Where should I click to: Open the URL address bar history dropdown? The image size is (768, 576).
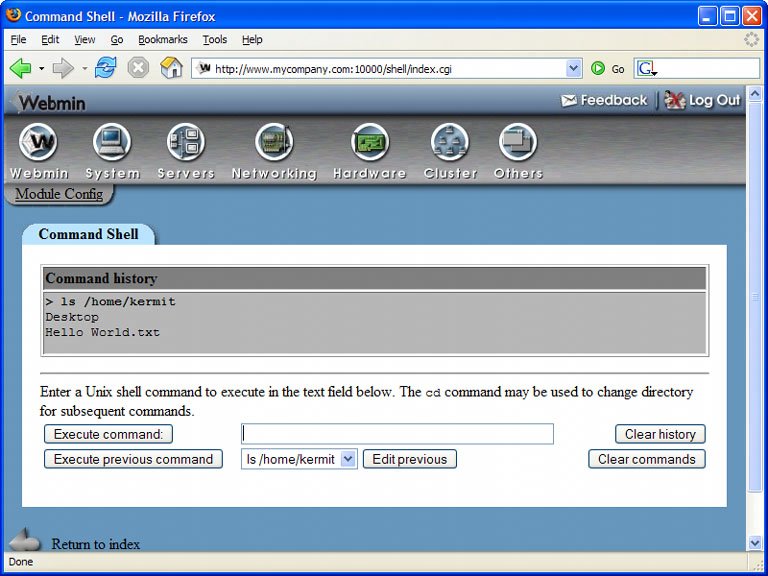(573, 69)
